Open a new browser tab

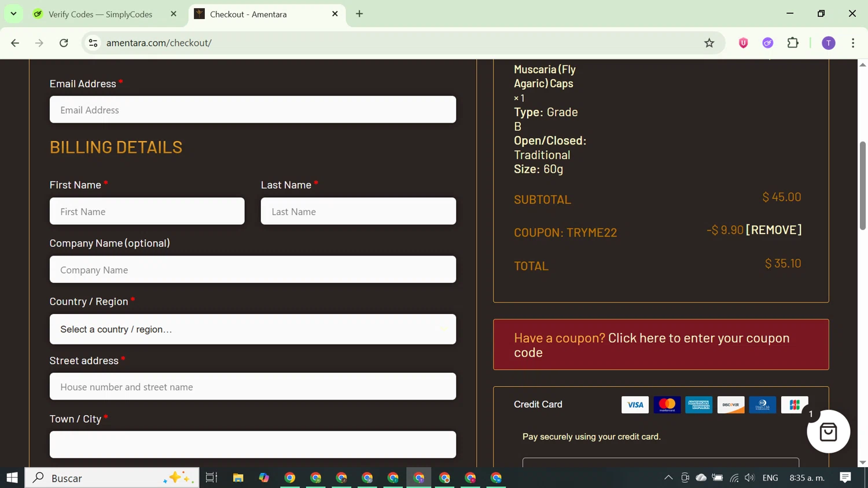coord(359,14)
